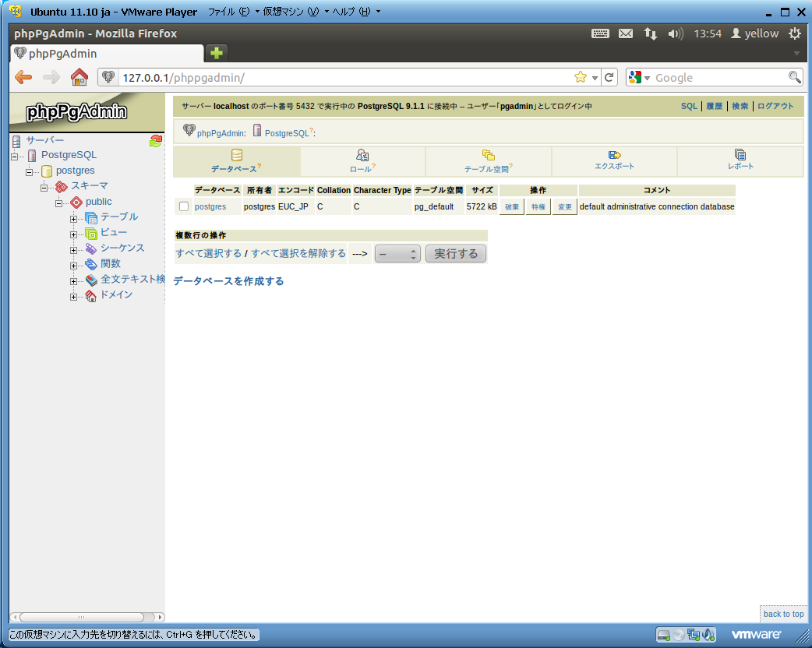This screenshot has height=648, width=812.
Task: Click the ビュー view icon in tree
Action: (91, 233)
